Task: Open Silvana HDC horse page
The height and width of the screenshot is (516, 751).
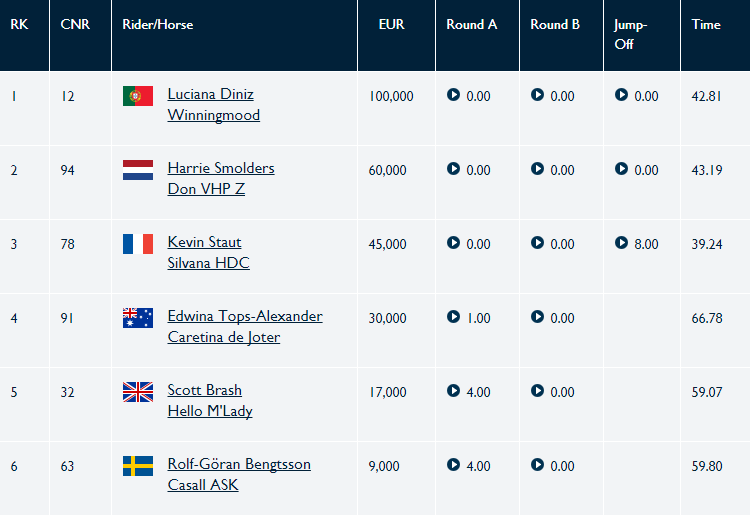Action: click(x=208, y=263)
